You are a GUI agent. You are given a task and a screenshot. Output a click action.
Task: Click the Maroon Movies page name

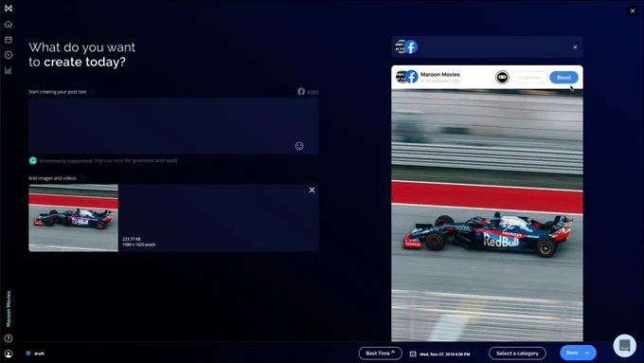(439, 75)
